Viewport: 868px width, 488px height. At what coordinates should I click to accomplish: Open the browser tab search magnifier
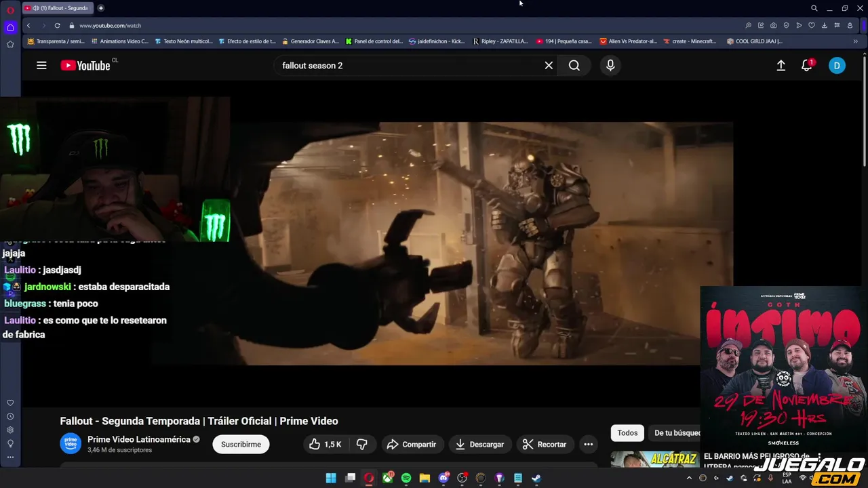814,8
